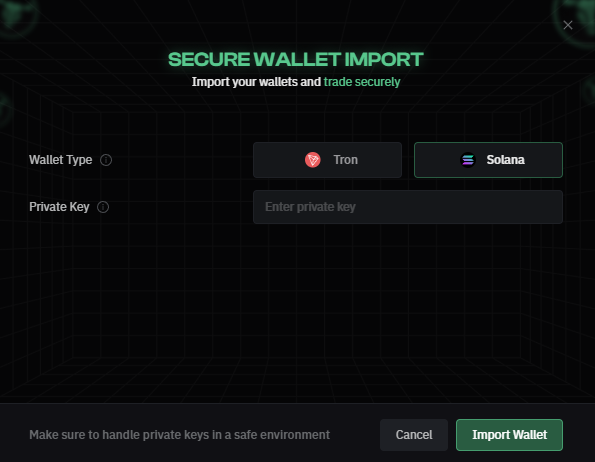Click the Private Key info icon

pos(103,207)
